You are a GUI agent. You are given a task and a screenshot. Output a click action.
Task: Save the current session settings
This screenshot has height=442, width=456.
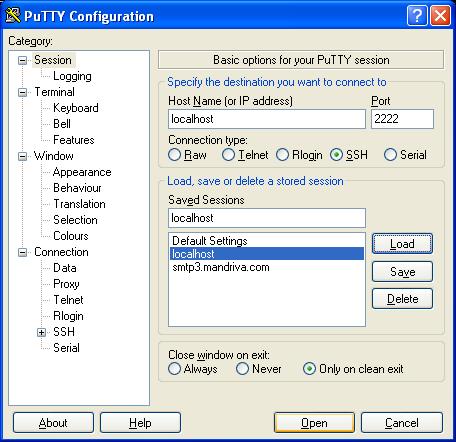(x=402, y=272)
